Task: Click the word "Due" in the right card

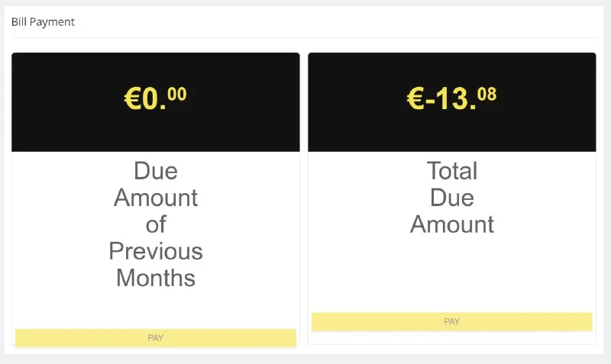Action: pos(452,198)
